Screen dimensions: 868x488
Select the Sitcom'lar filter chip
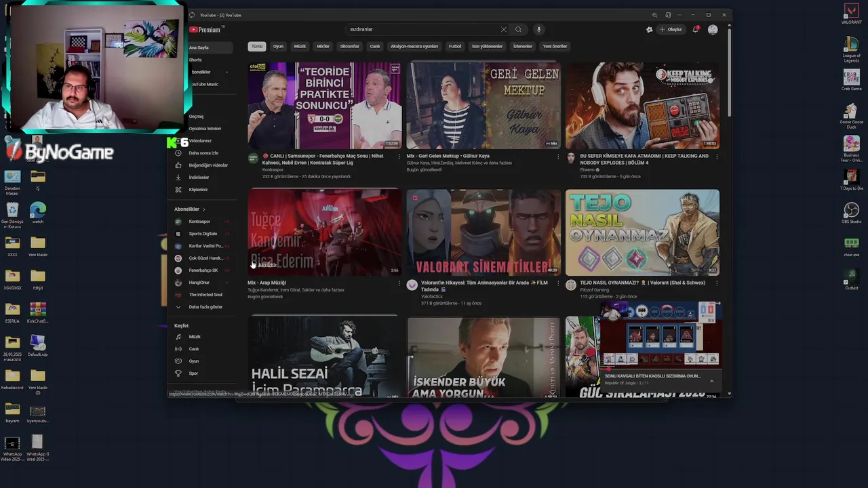tap(349, 47)
